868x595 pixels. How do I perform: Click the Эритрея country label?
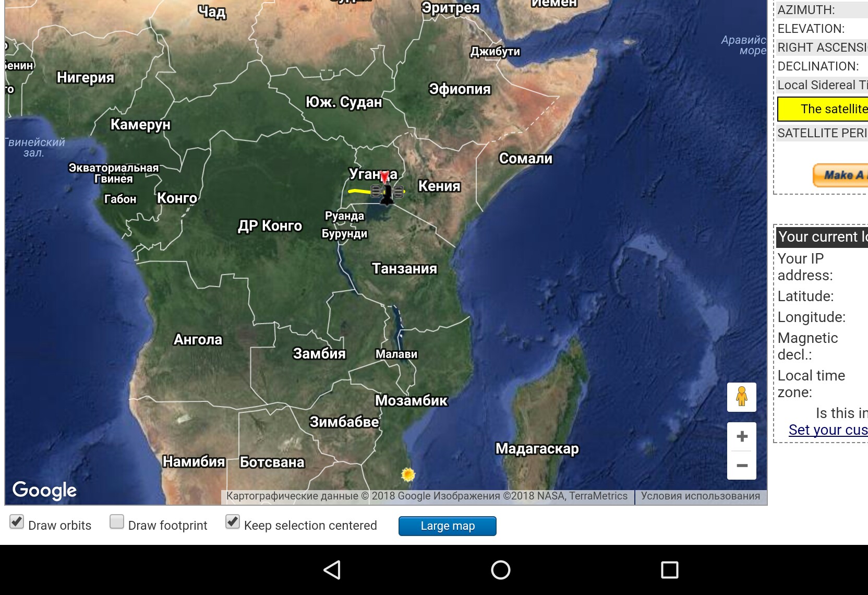[451, 8]
